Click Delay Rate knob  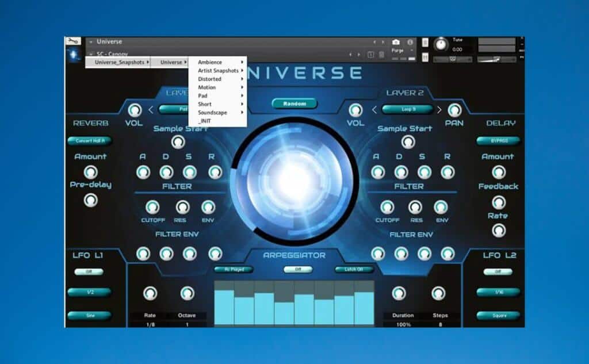click(x=499, y=230)
